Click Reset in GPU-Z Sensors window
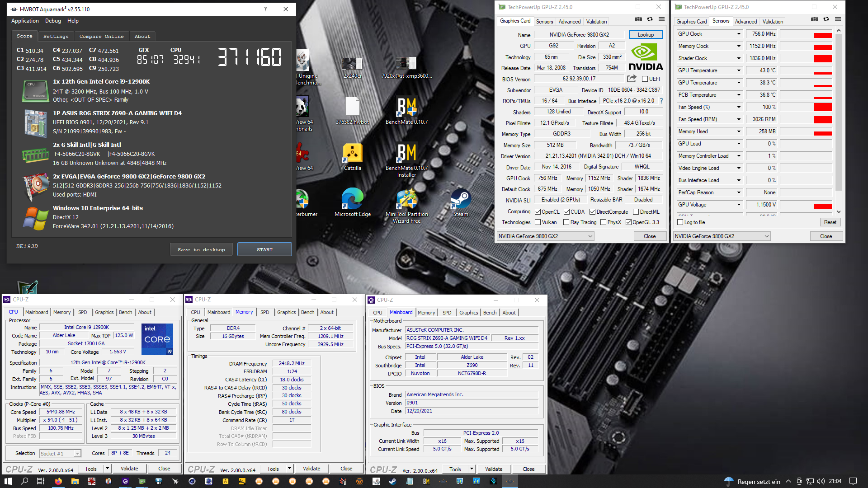868x488 pixels. [x=830, y=222]
